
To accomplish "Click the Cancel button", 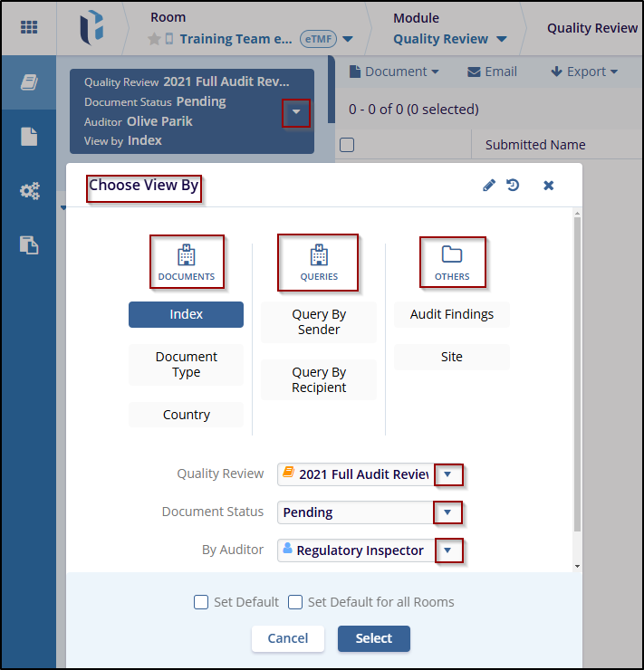I will tap(287, 638).
